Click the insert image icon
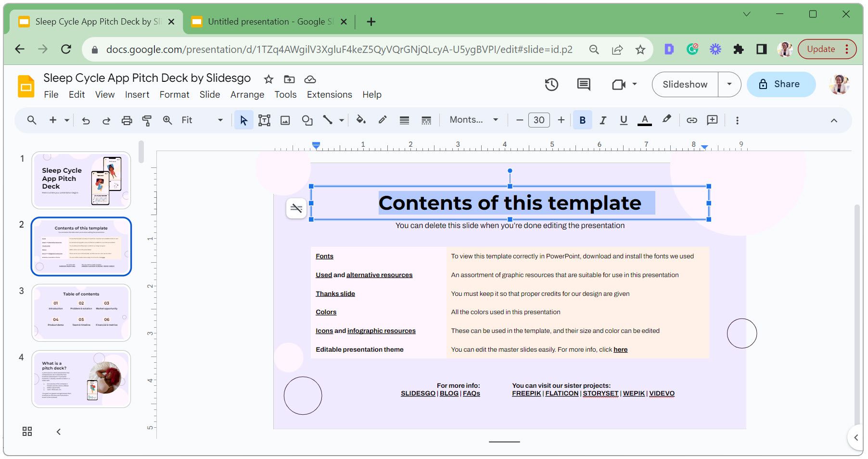Viewport: 868px width, 459px height. pyautogui.click(x=285, y=120)
